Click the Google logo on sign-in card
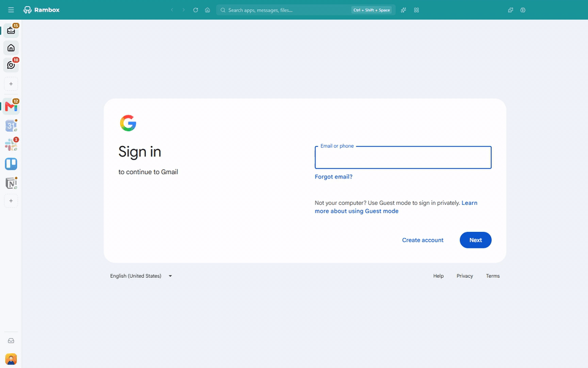 click(128, 123)
